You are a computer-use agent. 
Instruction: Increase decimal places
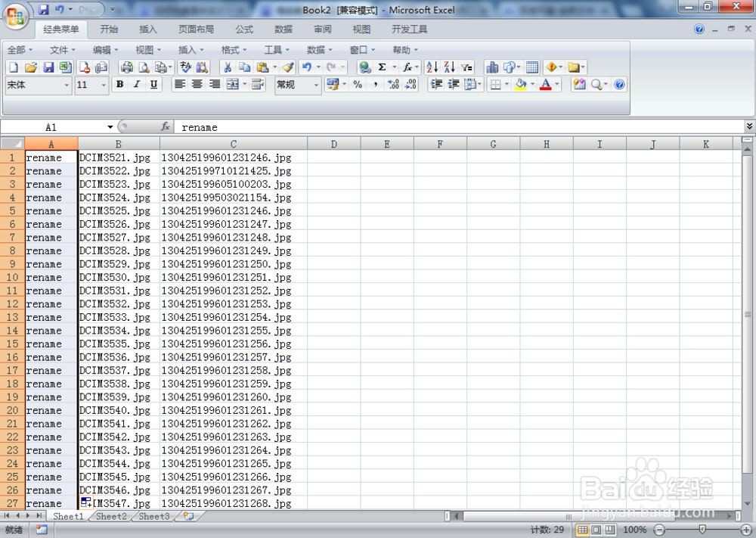point(393,85)
